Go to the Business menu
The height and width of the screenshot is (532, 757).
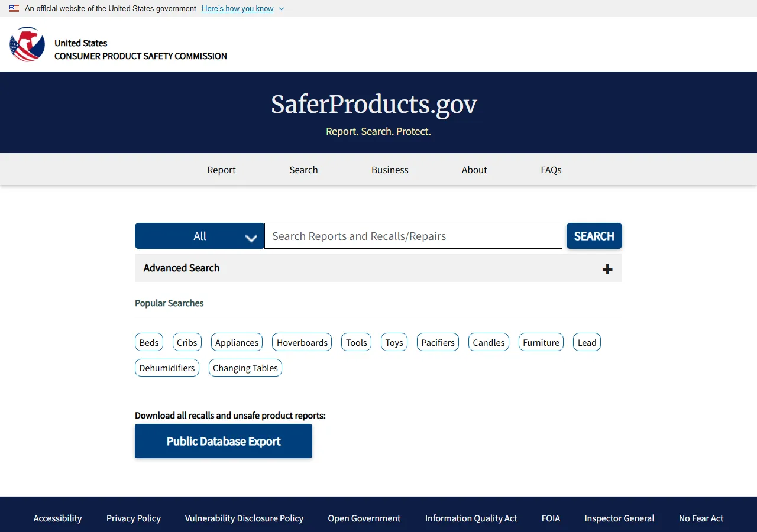point(390,170)
